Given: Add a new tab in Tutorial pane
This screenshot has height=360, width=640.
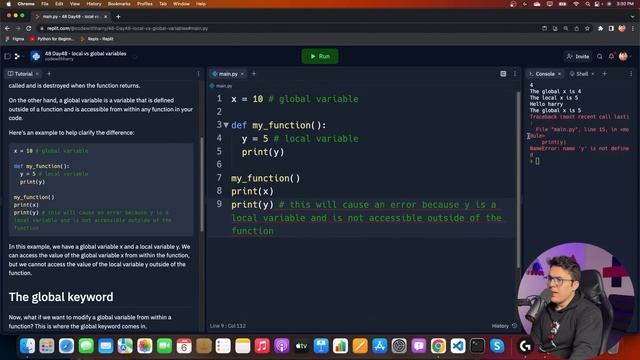Looking at the screenshot, I should tap(49, 74).
